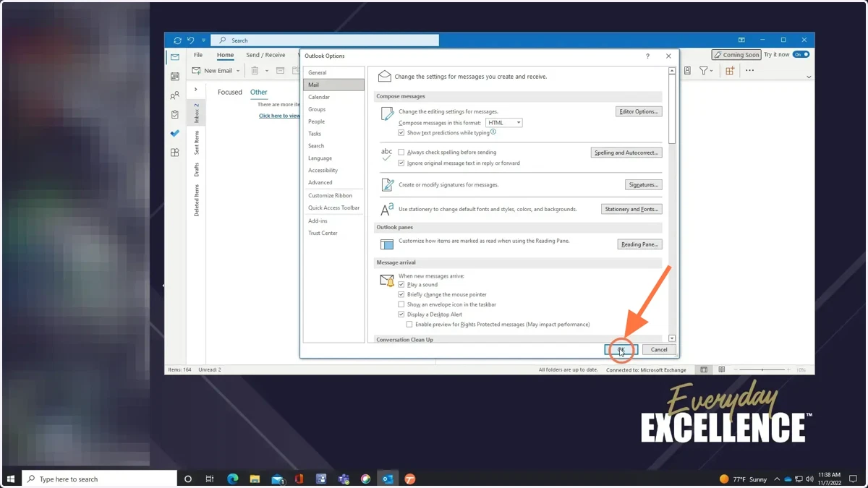Click the Task View taskbar icon
Screen dimensions: 868x488
click(x=210, y=479)
